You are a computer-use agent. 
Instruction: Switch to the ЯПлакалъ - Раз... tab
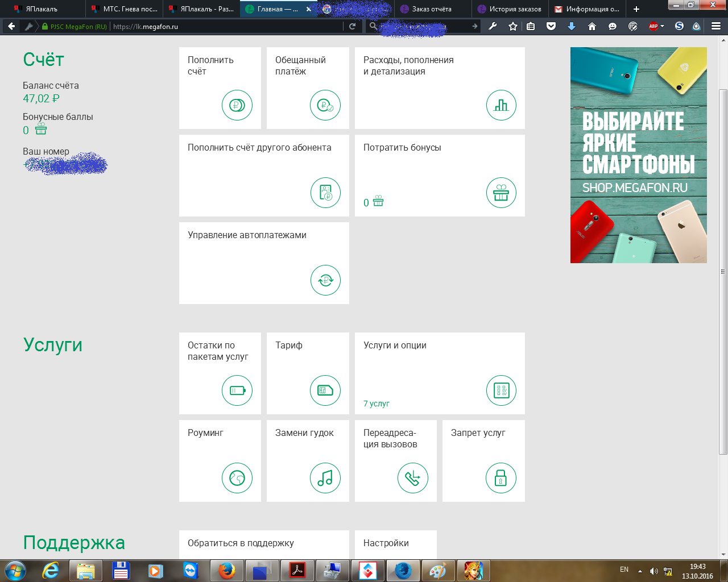(x=201, y=9)
